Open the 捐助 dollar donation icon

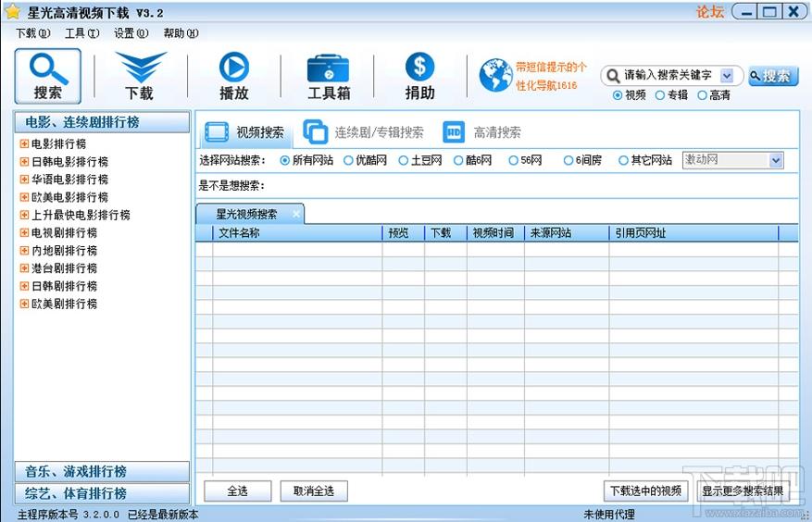click(x=419, y=76)
